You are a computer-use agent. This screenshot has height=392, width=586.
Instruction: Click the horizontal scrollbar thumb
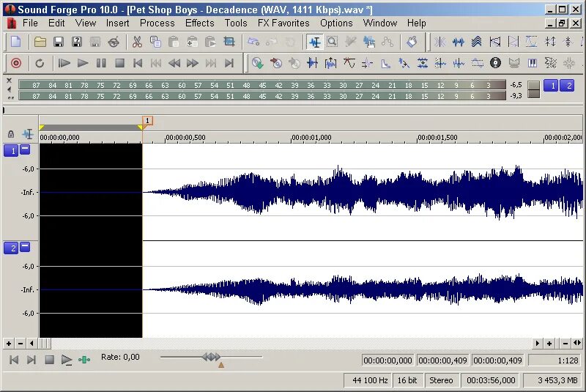[x=45, y=343]
